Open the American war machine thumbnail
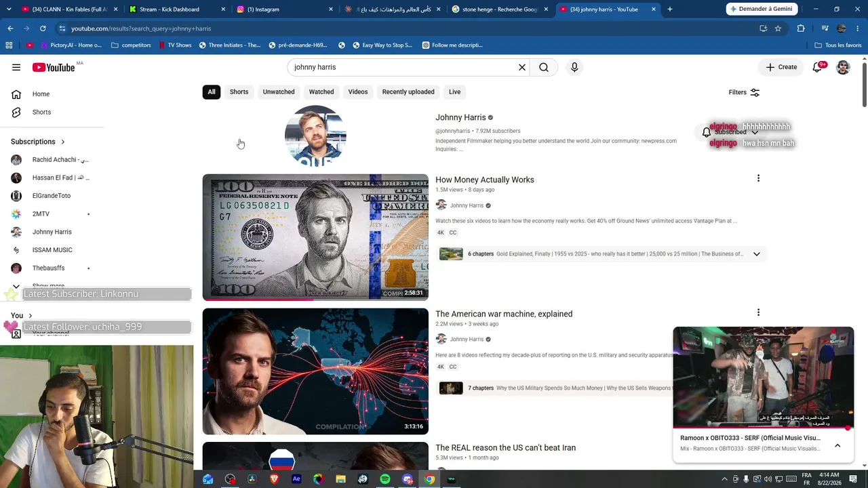 click(315, 371)
